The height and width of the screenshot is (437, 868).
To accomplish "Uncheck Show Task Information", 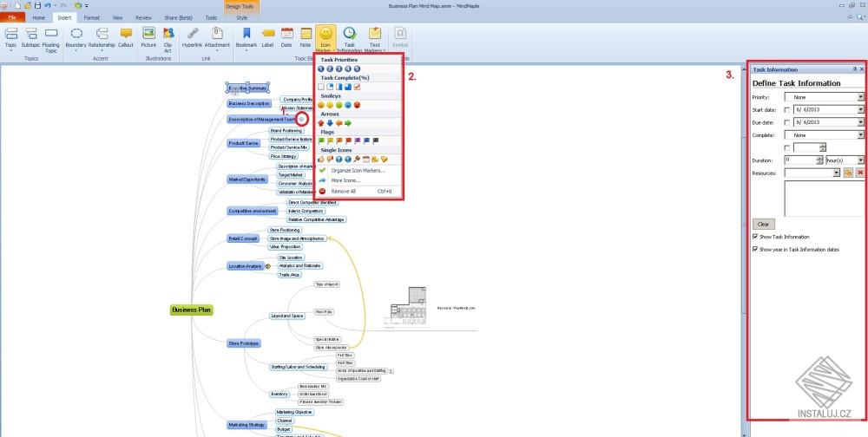I will tap(756, 237).
